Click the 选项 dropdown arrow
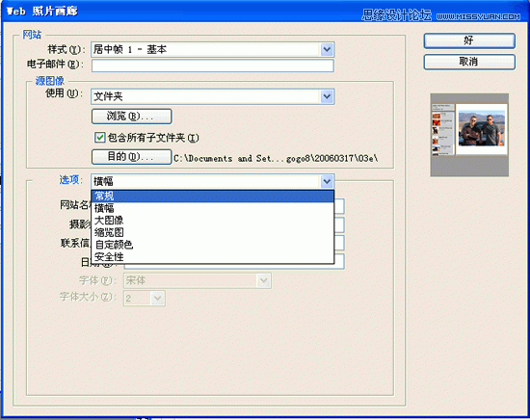Viewport: 530px width, 420px height. point(327,181)
